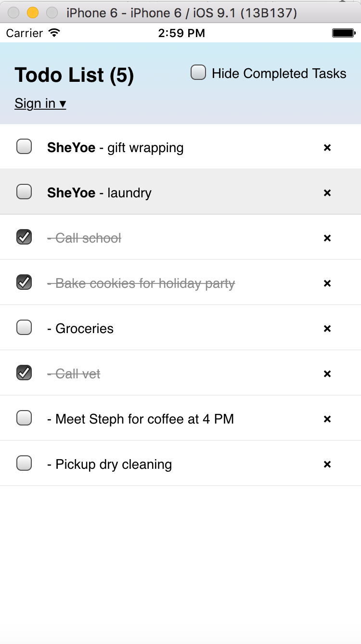Open the Sign in dropdown
The height and width of the screenshot is (644, 361).
click(x=40, y=103)
